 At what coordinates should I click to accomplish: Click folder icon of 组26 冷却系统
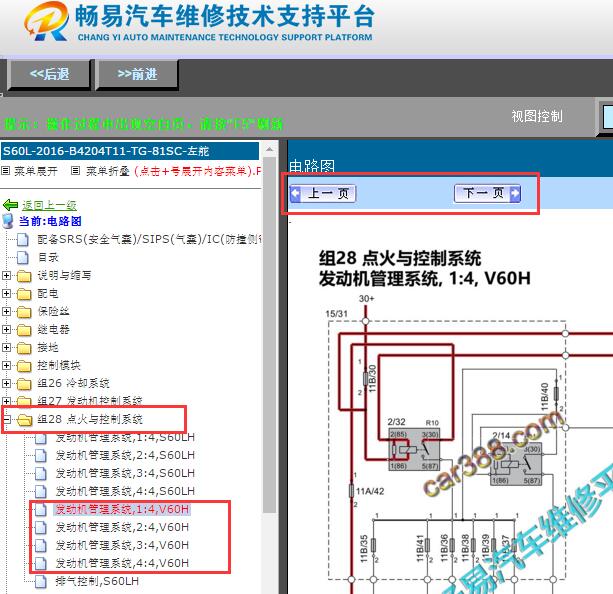click(x=24, y=384)
